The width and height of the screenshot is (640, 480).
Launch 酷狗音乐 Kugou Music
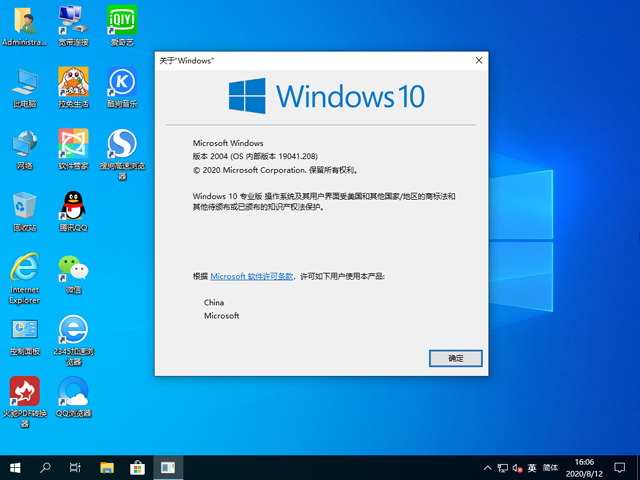pyautogui.click(x=122, y=88)
